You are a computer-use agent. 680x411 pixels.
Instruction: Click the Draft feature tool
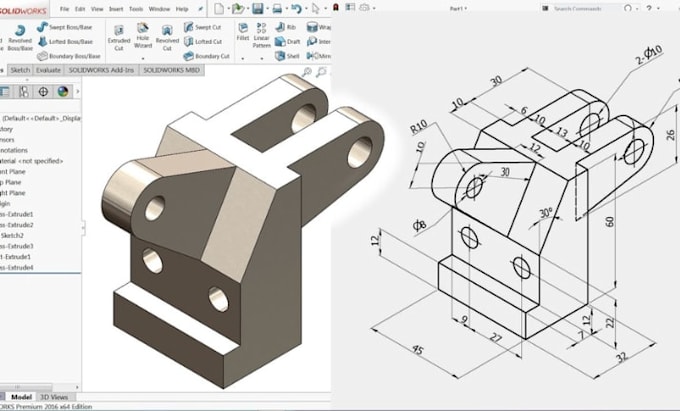pyautogui.click(x=288, y=42)
